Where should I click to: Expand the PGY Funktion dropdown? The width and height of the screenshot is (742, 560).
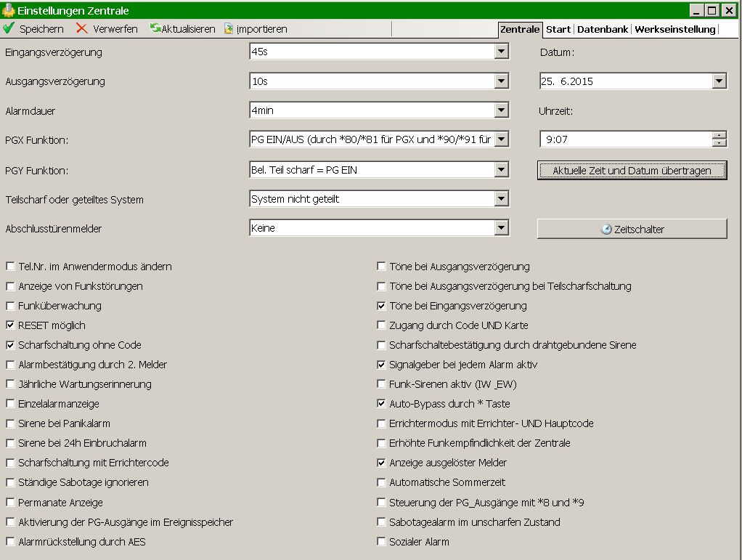coord(501,170)
